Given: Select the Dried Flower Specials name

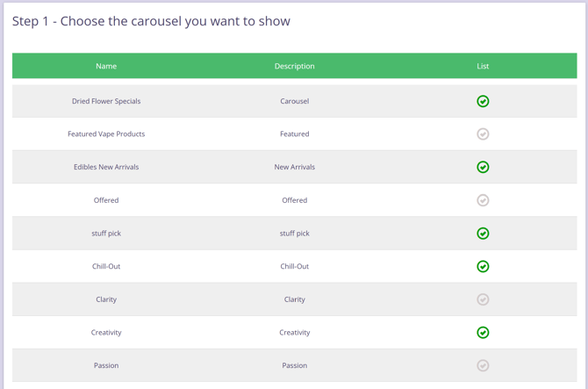Looking at the screenshot, I should tap(106, 101).
